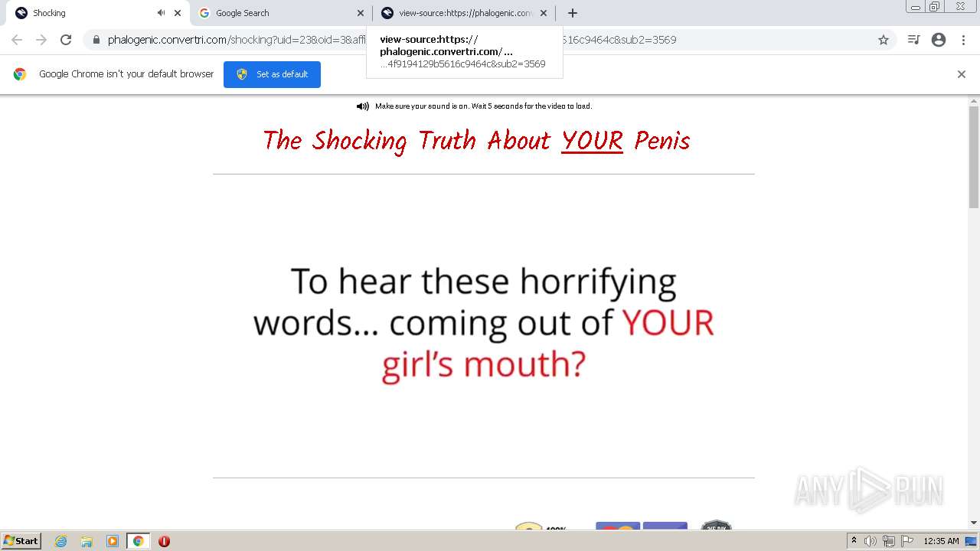Image resolution: width=980 pixels, height=551 pixels.
Task: View site security lock info
Action: pos(96,40)
